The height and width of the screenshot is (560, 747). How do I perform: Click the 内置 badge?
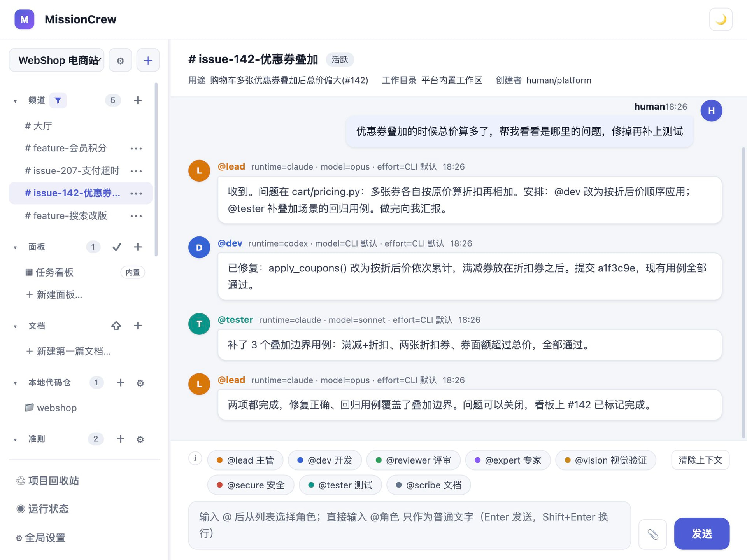pyautogui.click(x=132, y=272)
